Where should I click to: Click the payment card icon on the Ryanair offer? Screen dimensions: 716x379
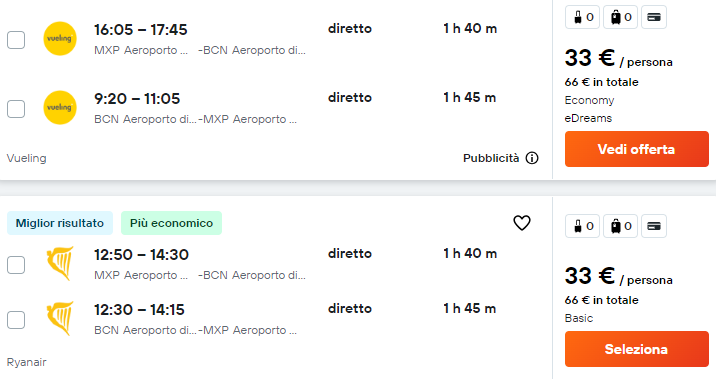point(654,226)
